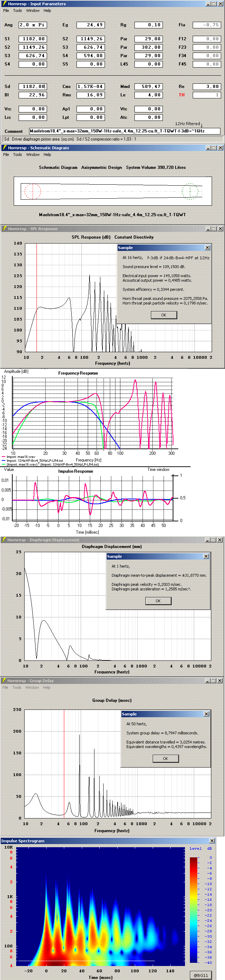The image size is (225, 980).
Task: Select the L45 input field
Action: pos(148,64)
